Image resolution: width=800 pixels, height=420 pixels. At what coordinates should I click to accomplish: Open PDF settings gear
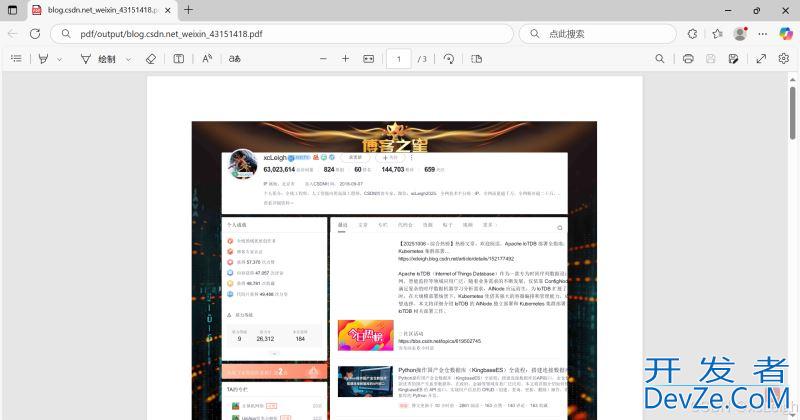784,59
